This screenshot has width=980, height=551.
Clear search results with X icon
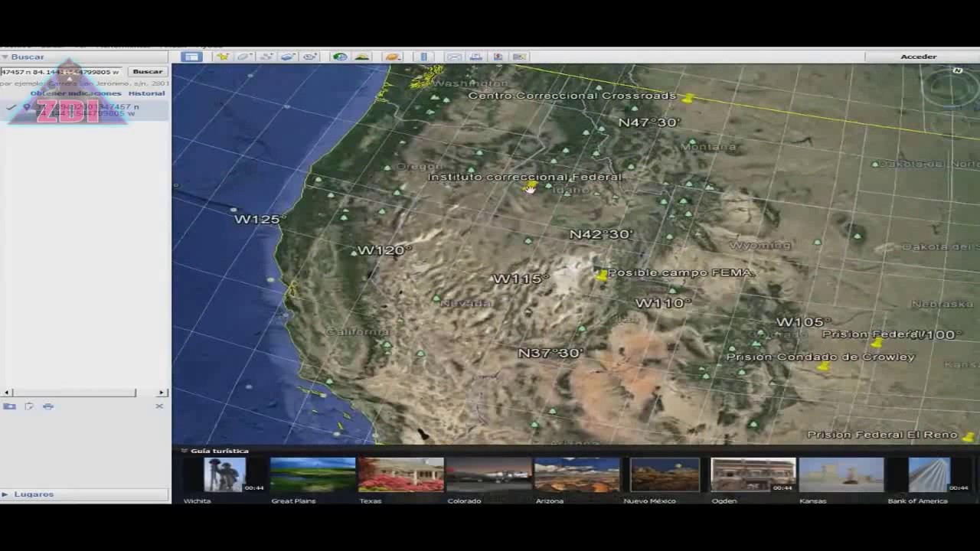tap(159, 406)
